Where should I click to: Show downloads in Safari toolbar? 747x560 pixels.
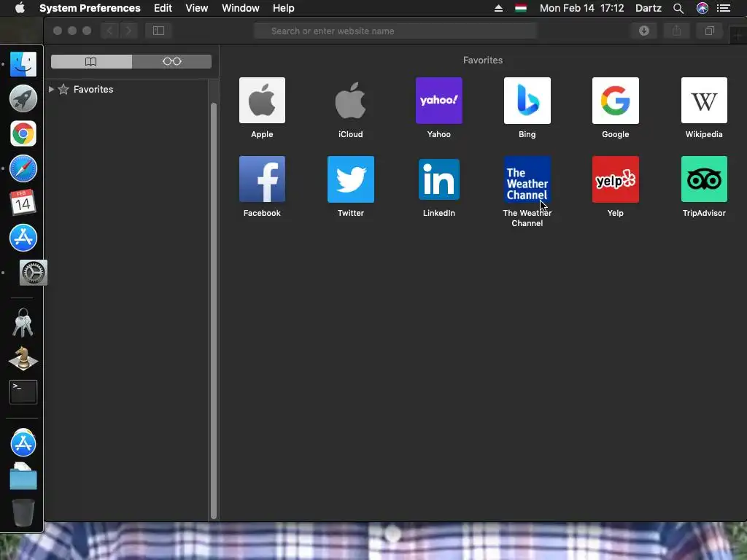[x=644, y=31]
